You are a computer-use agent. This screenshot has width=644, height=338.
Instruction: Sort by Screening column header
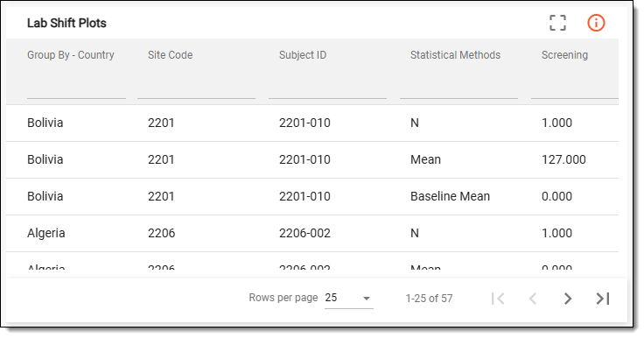click(x=564, y=55)
